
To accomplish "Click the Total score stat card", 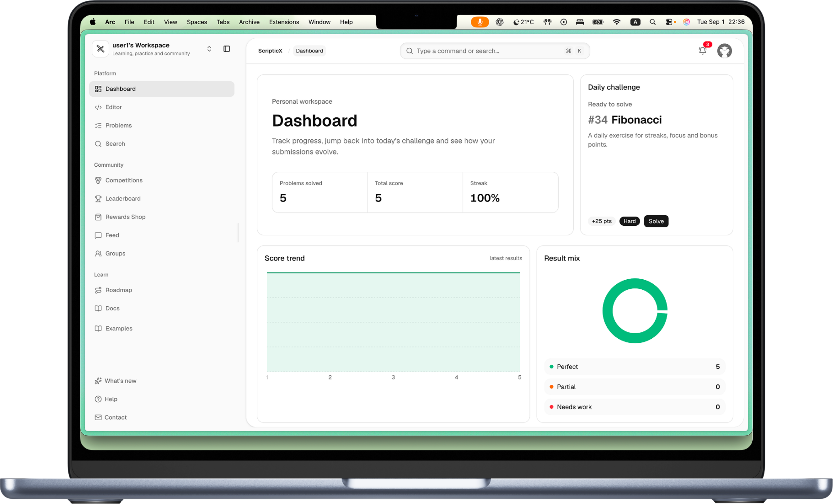I will 415,192.
